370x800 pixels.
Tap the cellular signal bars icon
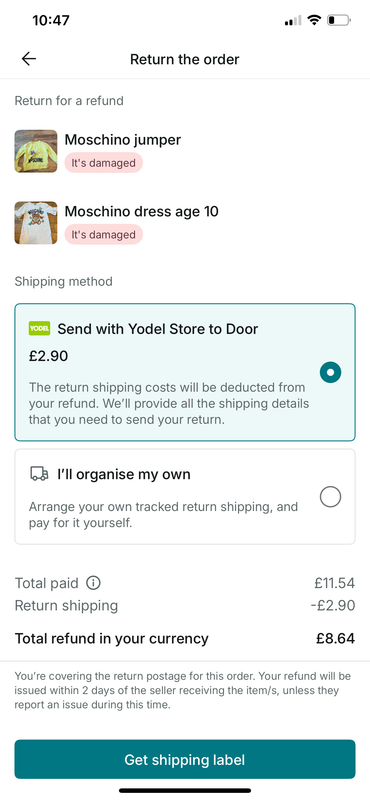tap(293, 21)
